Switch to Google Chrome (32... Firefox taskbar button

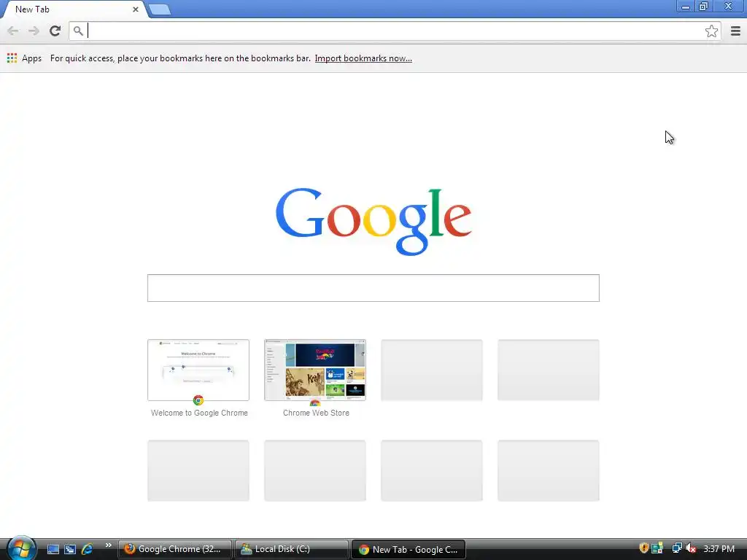[x=174, y=549]
